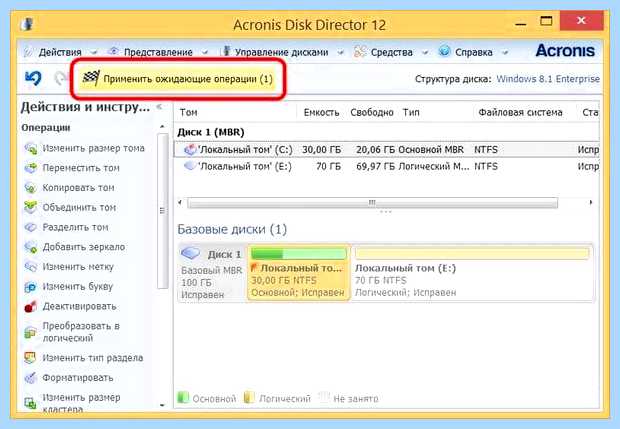620x429 pixels.
Task: Sort by the Емкость column header
Action: coord(321,112)
